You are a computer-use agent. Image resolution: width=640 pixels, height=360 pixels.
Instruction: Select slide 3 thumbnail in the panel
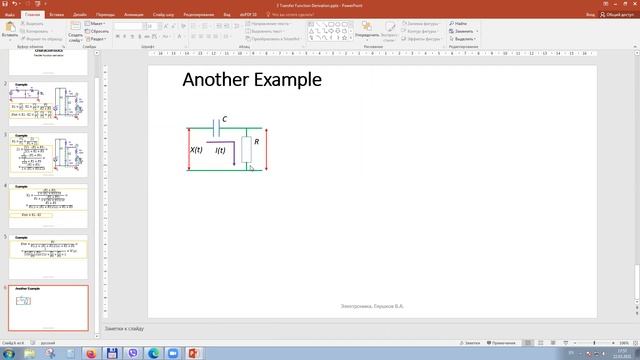tap(48, 155)
